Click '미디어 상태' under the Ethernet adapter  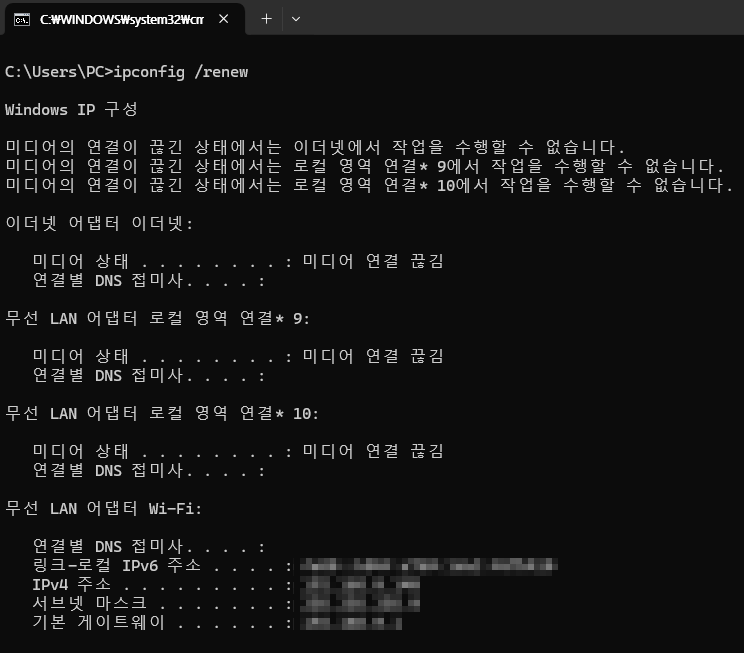pos(81,261)
